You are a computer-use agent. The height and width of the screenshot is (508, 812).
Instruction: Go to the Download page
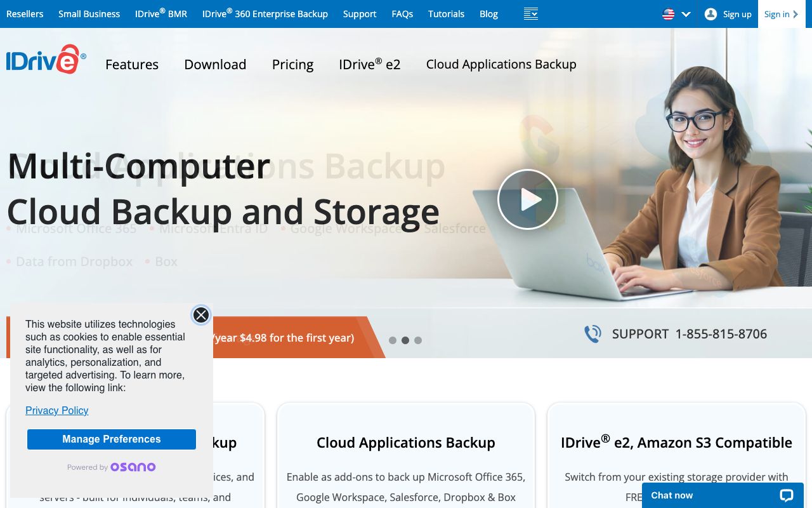click(215, 64)
